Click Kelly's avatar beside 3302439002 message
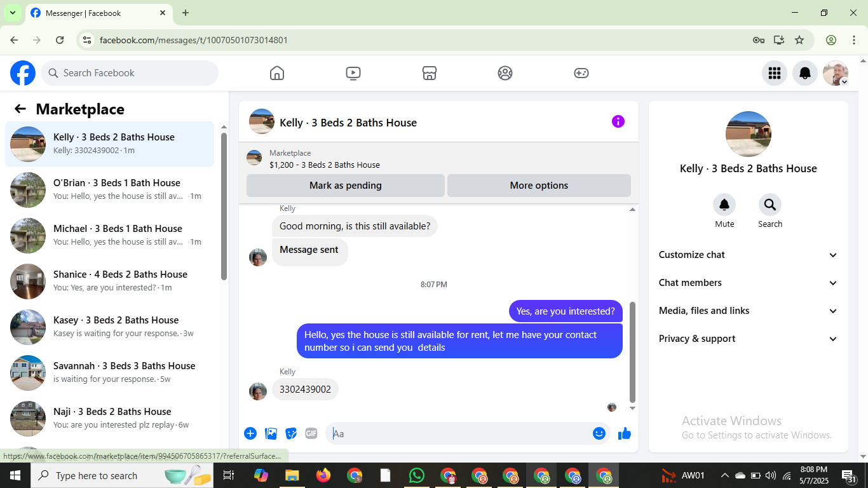This screenshot has height=488, width=868. coord(258,391)
